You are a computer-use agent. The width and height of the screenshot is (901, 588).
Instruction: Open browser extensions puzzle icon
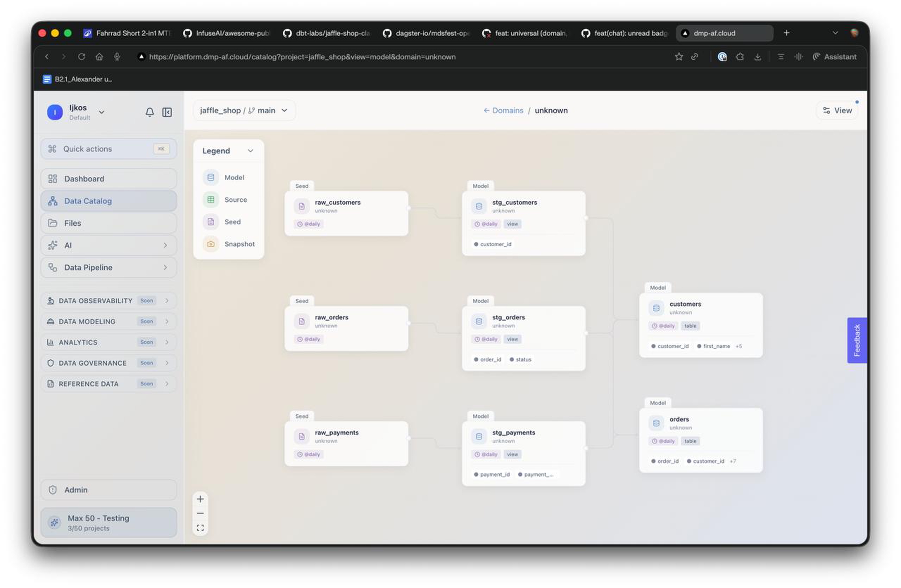click(740, 57)
